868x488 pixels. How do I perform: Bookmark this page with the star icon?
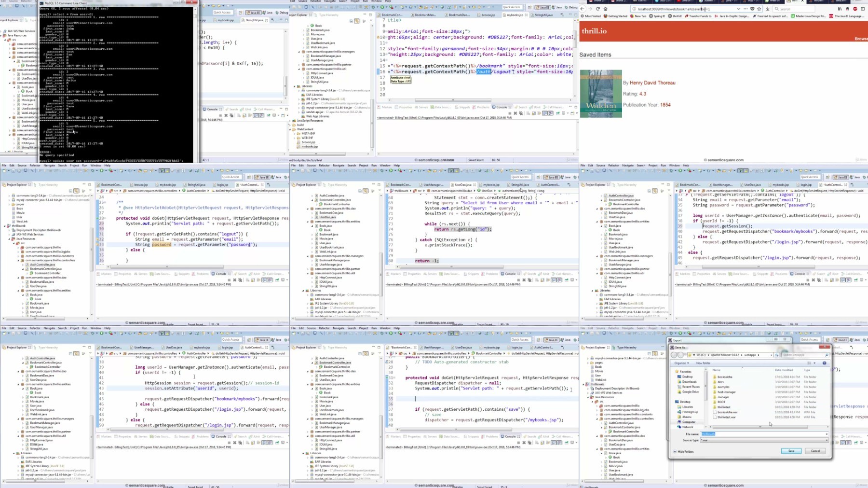pyautogui.click(x=759, y=9)
